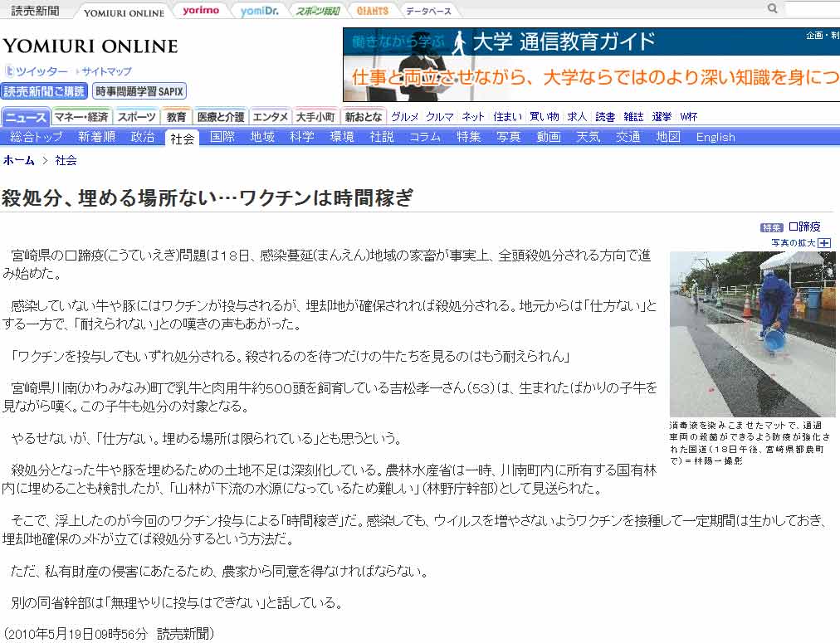The width and height of the screenshot is (840, 643).
Task: Open the yorimo tab logo
Action: pyautogui.click(x=201, y=11)
